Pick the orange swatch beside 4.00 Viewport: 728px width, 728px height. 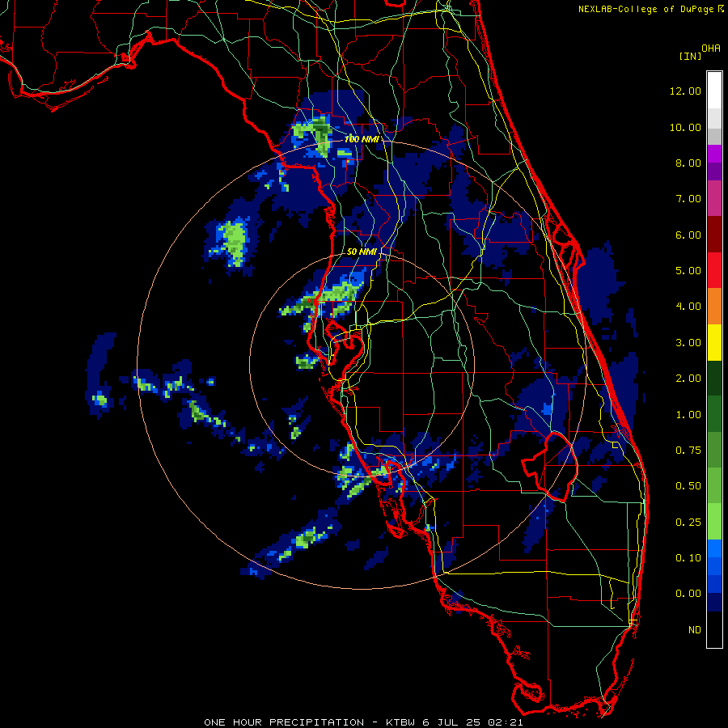pyautogui.click(x=714, y=307)
